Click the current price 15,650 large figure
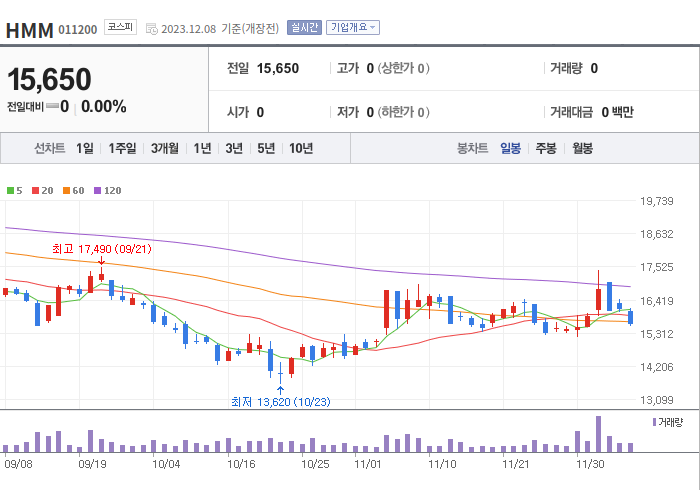This screenshot has height=490, width=700. [x=49, y=79]
